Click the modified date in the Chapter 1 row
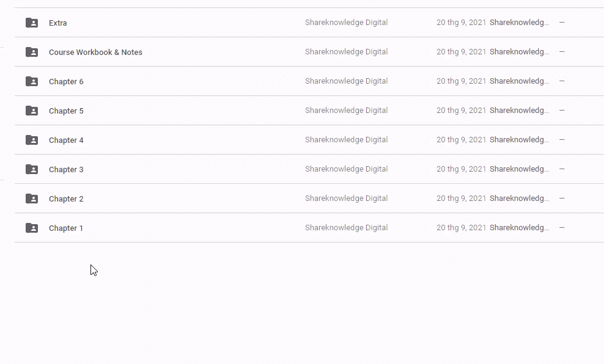604x364 pixels. [x=461, y=228]
